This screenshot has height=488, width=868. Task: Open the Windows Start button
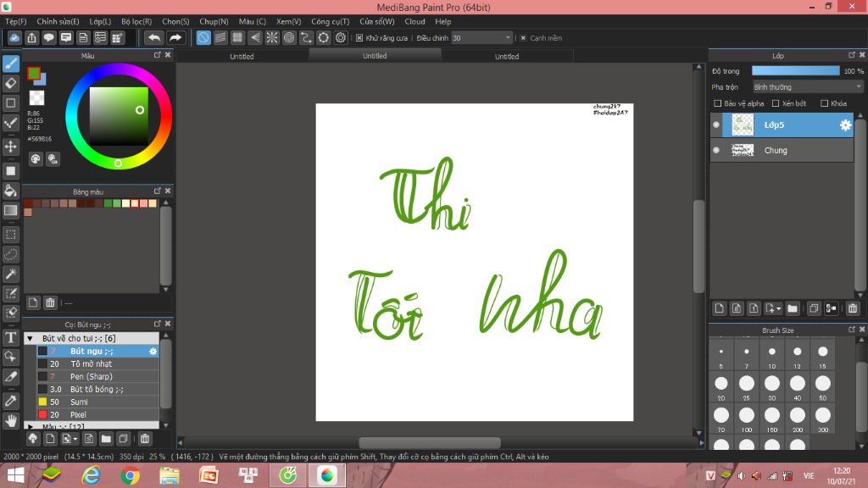15,475
